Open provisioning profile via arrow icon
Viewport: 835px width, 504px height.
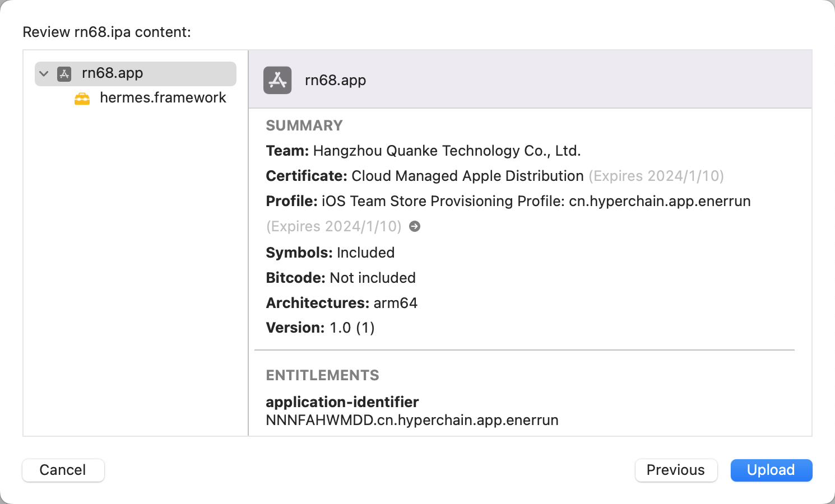point(415,226)
